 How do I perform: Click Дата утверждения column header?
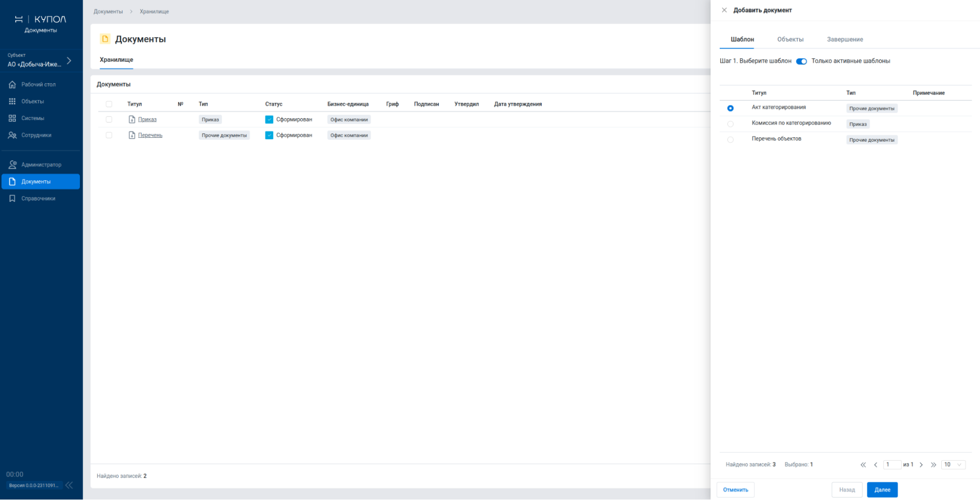click(x=518, y=104)
